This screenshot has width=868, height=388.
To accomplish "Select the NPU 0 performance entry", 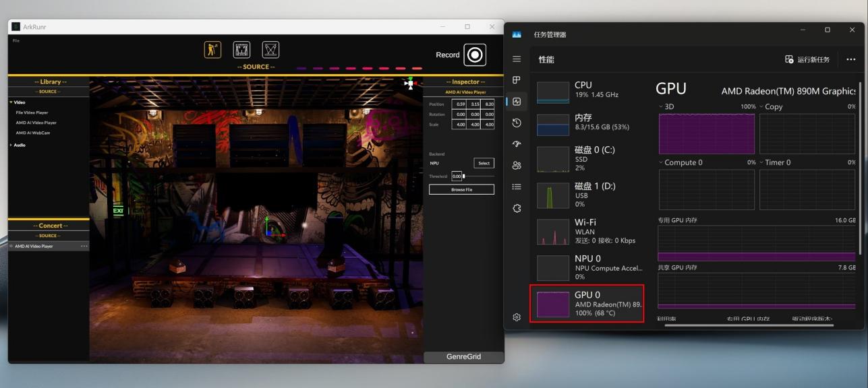I will tap(587, 267).
